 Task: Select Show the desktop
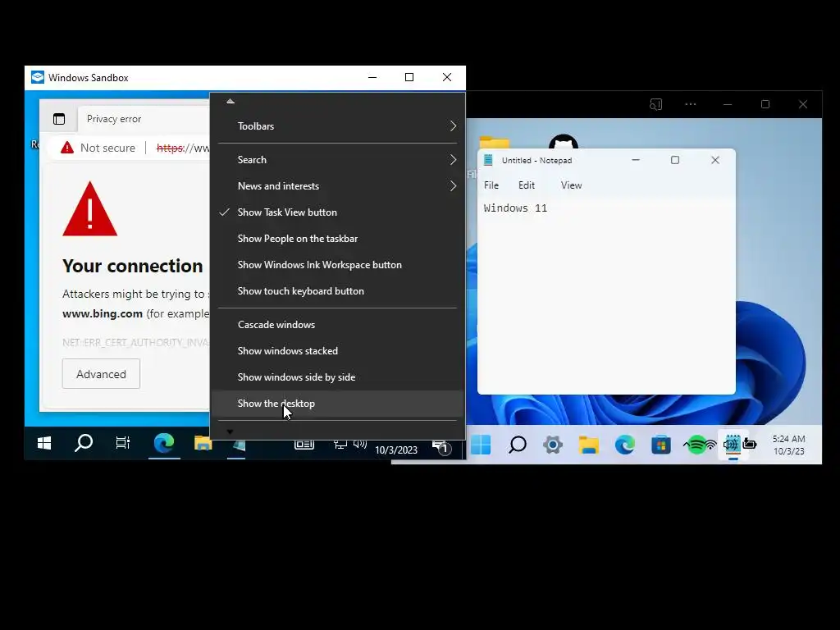tap(337, 404)
